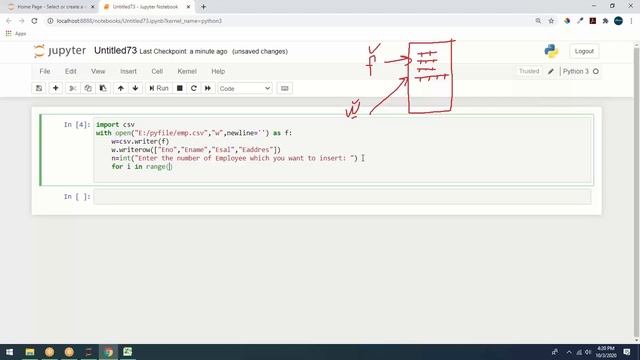The height and width of the screenshot is (360, 640).
Task: Open File Explorer from the taskbar
Action: click(x=30, y=352)
